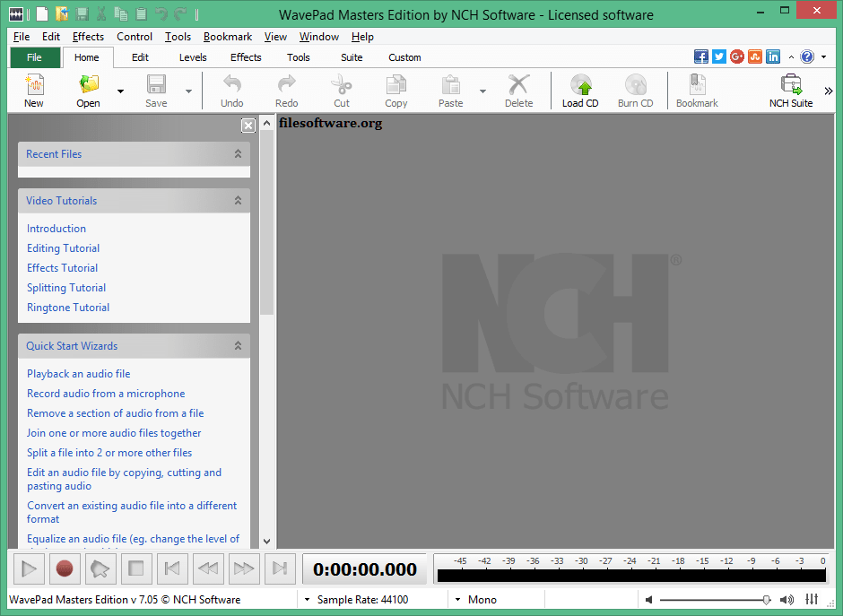Viewport: 843px width, 616px height.
Task: Switch to the Custom ribbon tab
Action: click(x=404, y=57)
